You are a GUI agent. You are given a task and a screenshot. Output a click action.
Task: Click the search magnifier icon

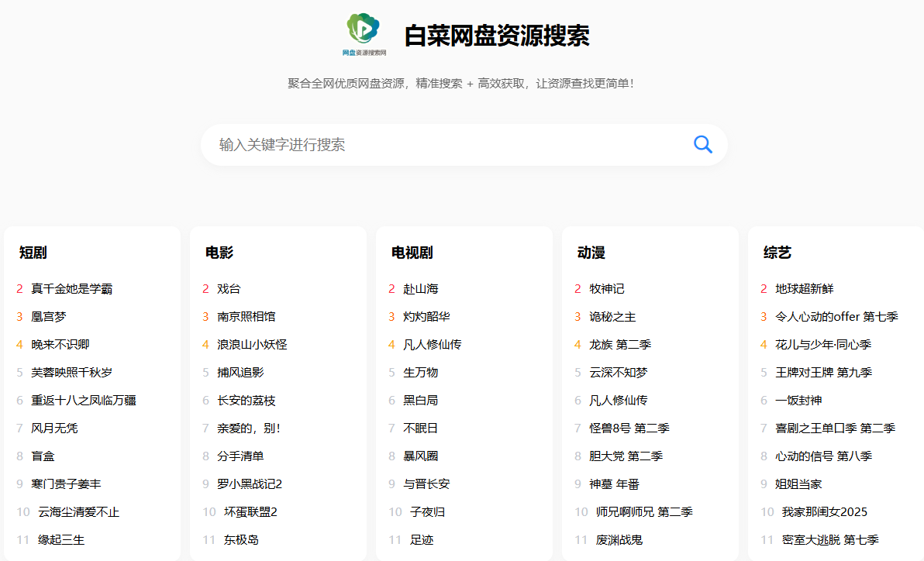pos(702,144)
